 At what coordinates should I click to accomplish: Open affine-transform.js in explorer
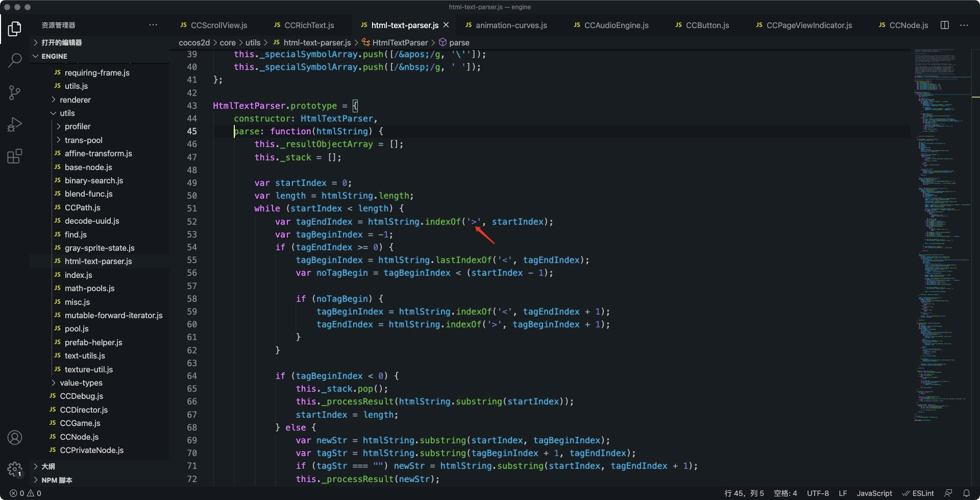[x=99, y=153]
